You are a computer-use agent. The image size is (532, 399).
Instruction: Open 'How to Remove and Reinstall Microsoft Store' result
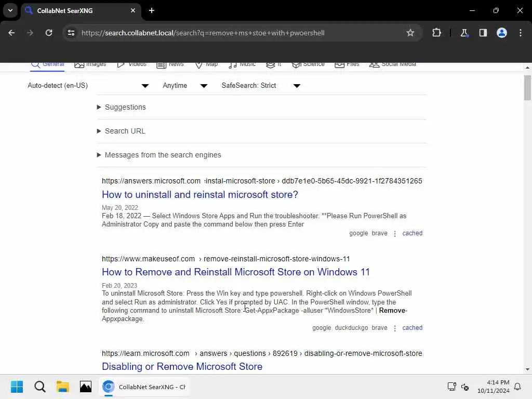pyautogui.click(x=236, y=272)
